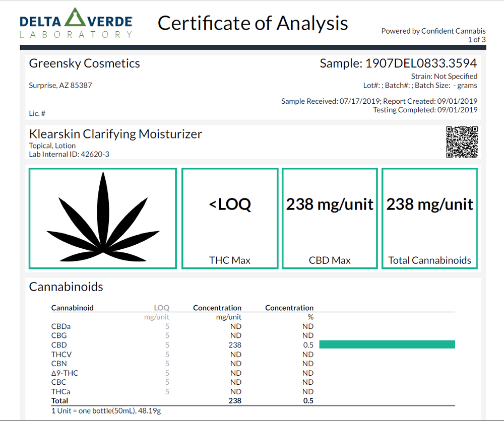The width and height of the screenshot is (504, 421).
Task: Click the 'CBDa' row label
Action: pyautogui.click(x=61, y=326)
